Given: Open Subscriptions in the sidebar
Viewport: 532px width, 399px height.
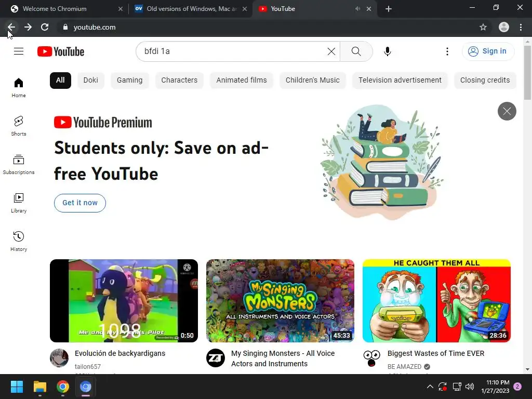Looking at the screenshot, I should pos(19,164).
